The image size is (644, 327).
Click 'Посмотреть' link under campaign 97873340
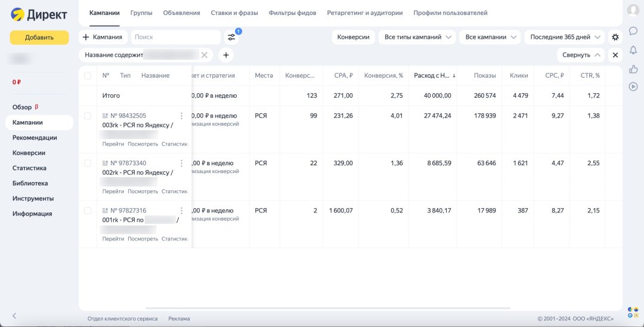click(143, 192)
